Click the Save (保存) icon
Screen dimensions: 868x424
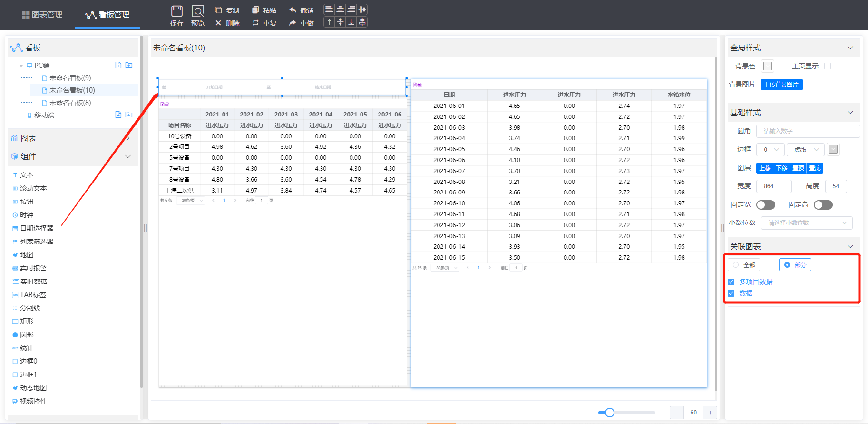[x=177, y=11]
